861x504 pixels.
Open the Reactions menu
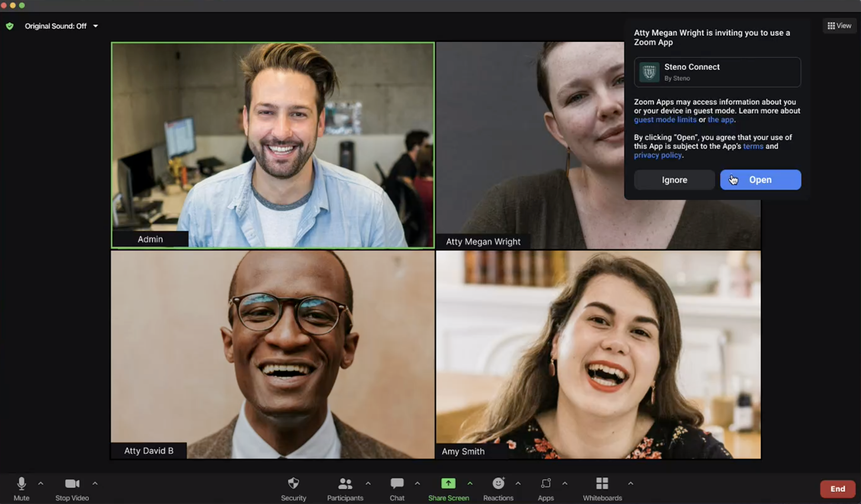coord(498,488)
